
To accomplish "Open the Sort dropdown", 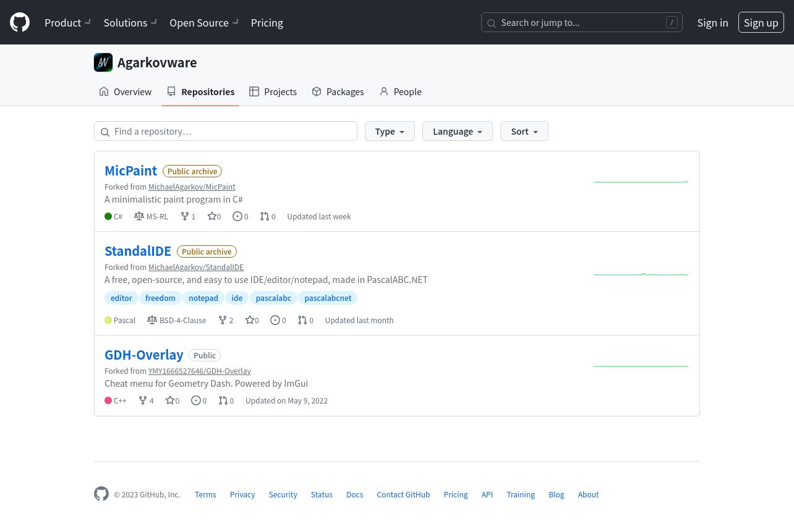I will 524,131.
